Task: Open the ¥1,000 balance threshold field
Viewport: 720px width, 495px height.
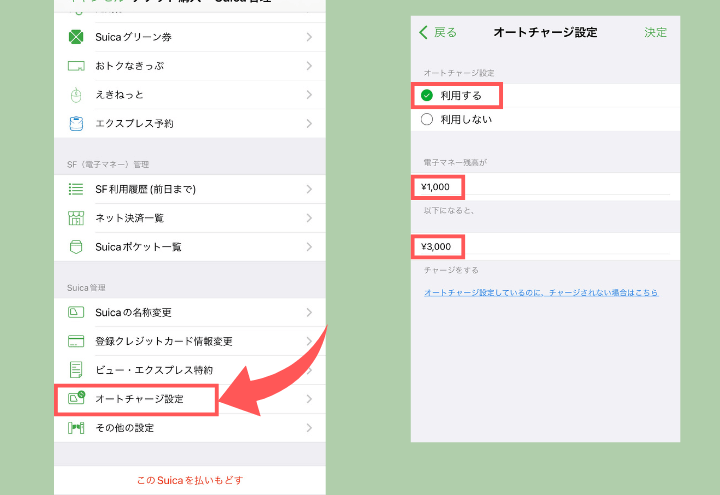Action: [437, 187]
